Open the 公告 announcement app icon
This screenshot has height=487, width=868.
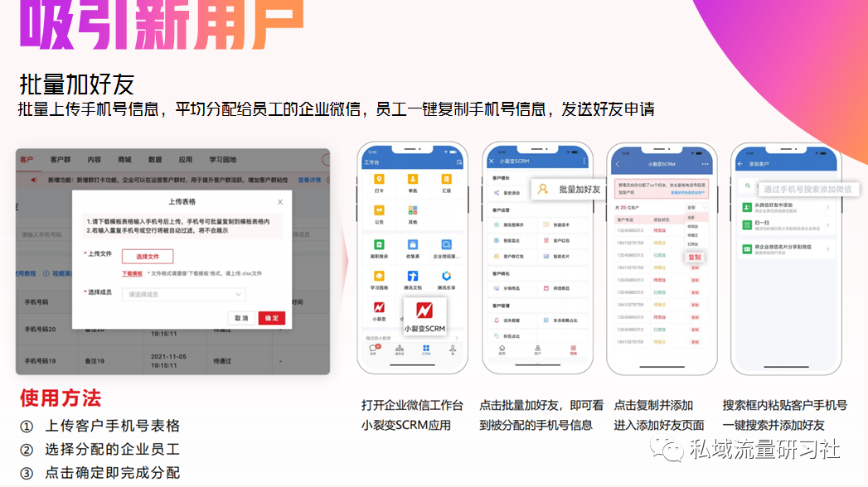(x=379, y=210)
